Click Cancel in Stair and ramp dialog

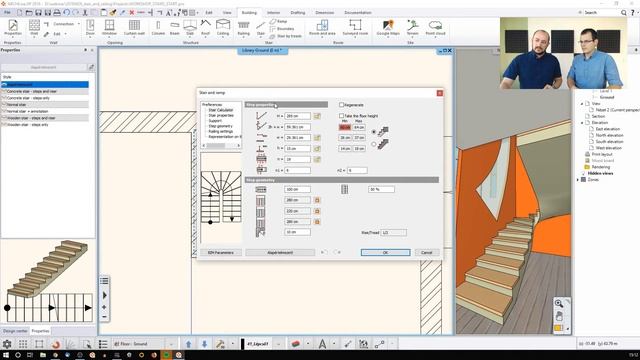[427, 253]
